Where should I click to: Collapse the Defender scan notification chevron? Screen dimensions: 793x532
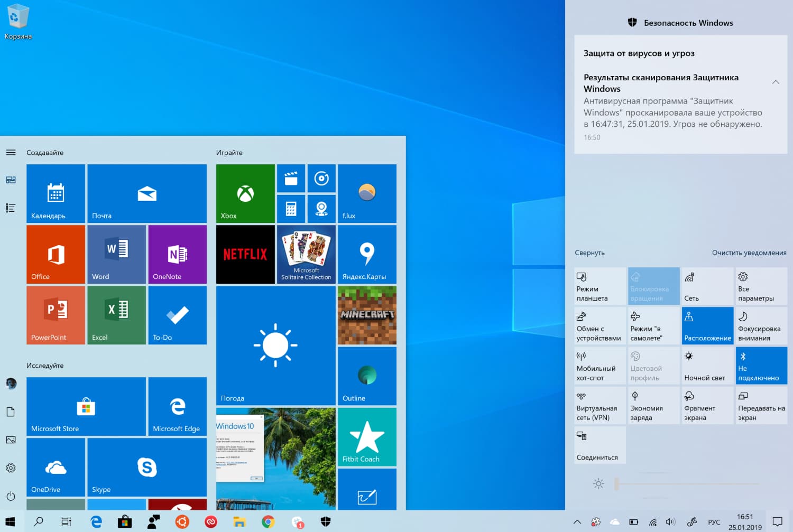776,82
